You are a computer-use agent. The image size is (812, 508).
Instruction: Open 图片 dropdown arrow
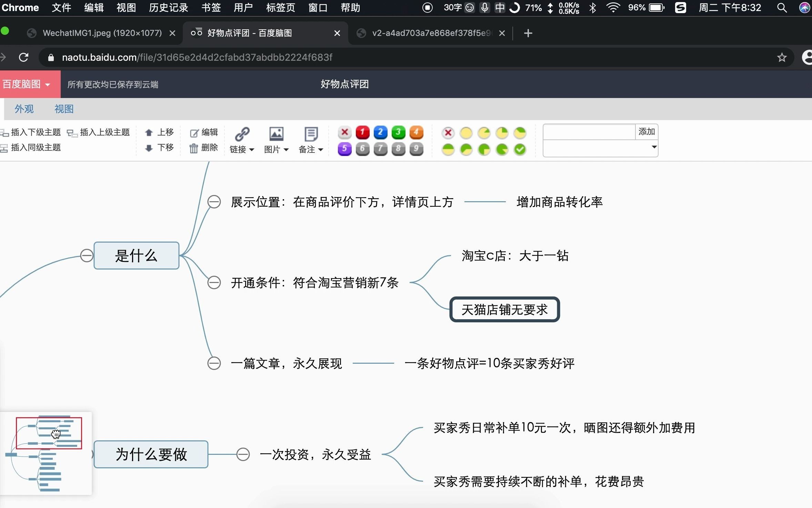point(286,150)
